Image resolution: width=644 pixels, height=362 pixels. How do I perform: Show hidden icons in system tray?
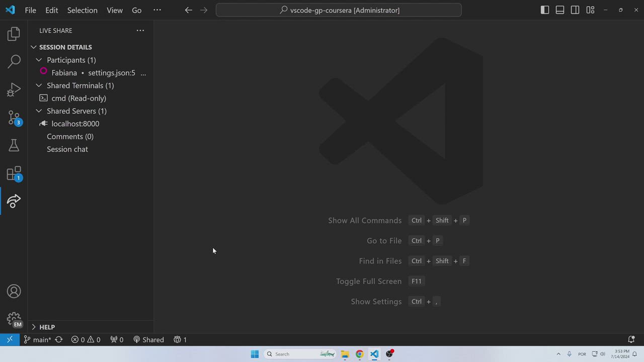pyautogui.click(x=558, y=354)
